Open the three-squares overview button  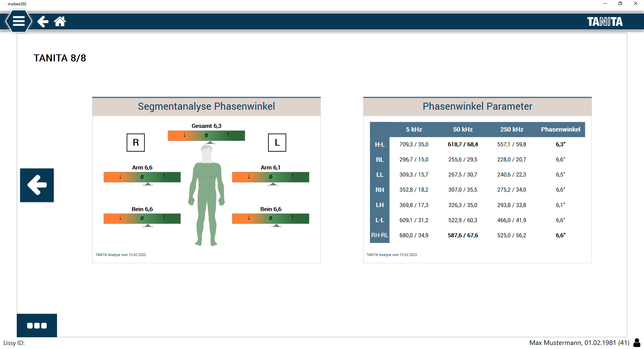coord(37,326)
